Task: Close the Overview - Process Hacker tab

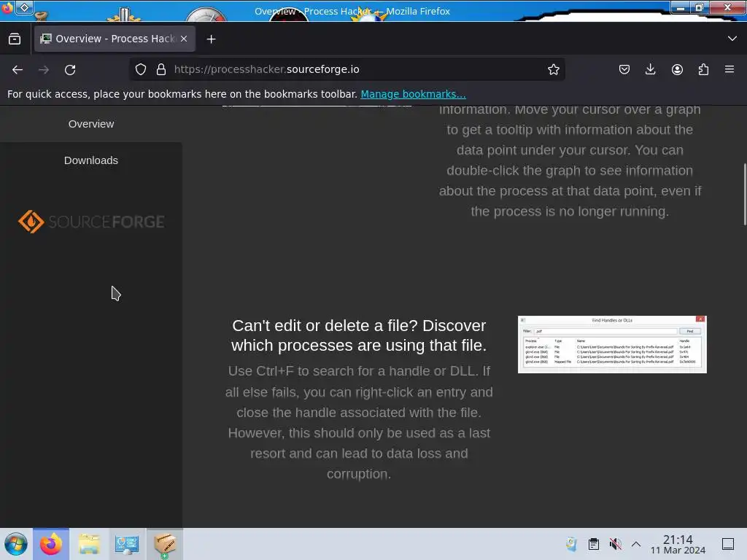Action: (184, 39)
